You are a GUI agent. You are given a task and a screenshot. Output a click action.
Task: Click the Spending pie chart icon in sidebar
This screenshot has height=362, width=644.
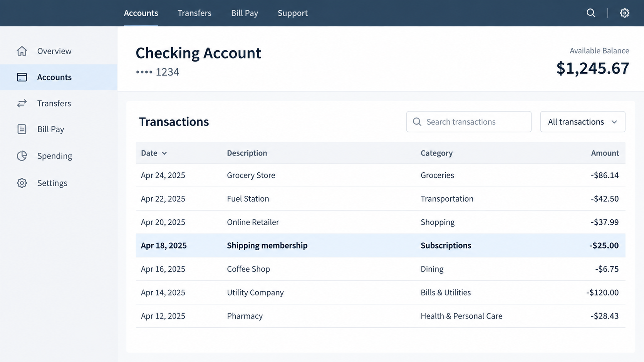(x=22, y=156)
